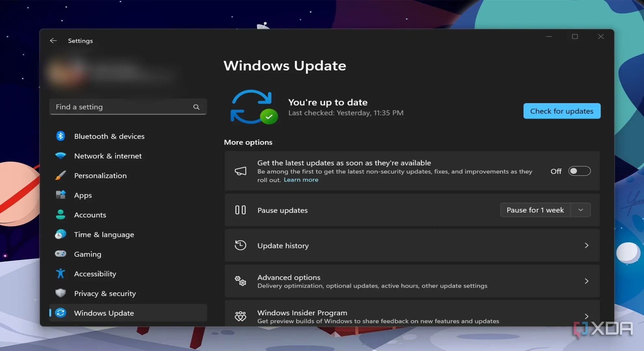Click the Gaming controller icon
Screen dimensions: 644x351
(x=60, y=254)
